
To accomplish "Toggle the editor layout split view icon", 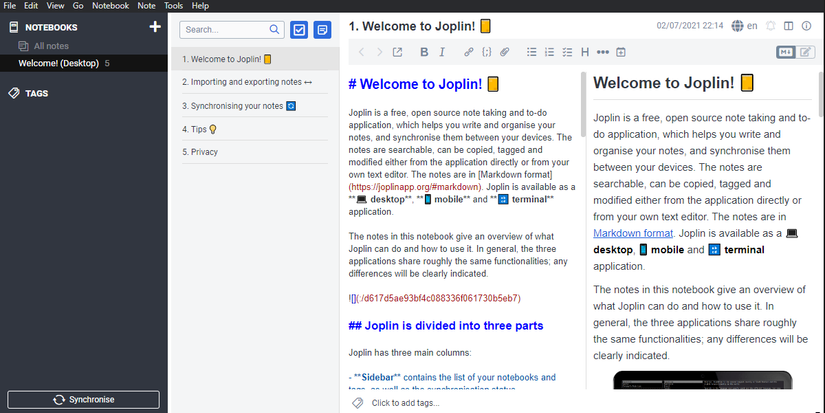I will pos(789,25).
